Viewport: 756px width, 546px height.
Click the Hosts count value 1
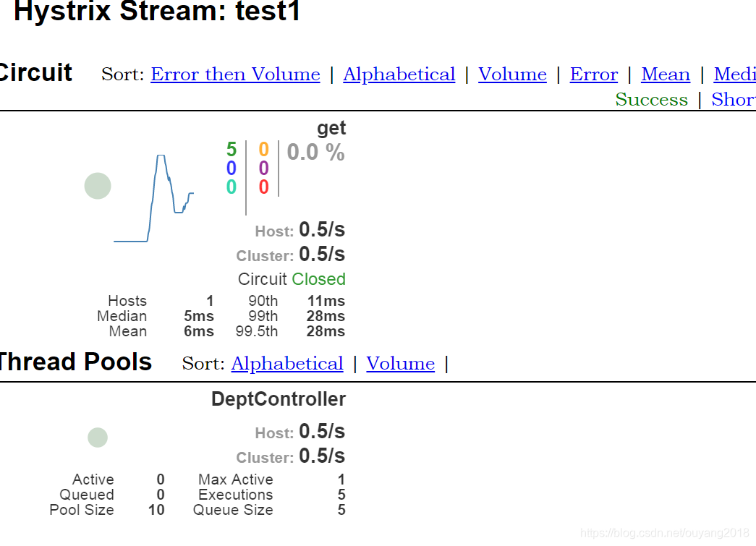[210, 301]
